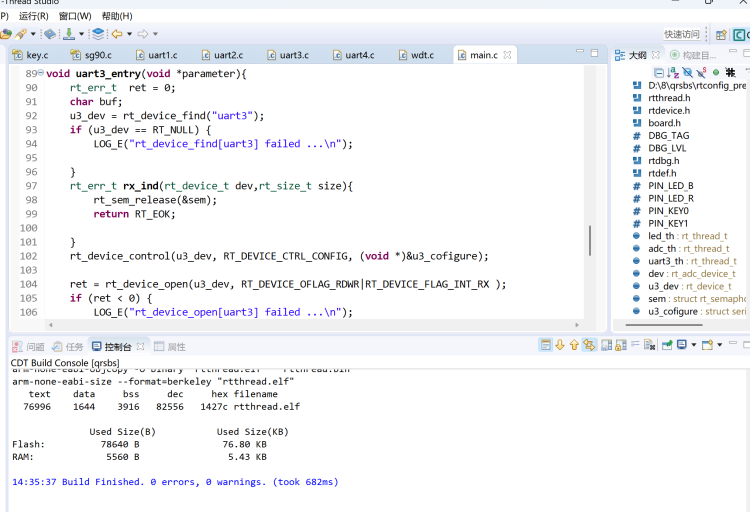Close the main.c editor tab
750x512 pixels.
point(507,55)
